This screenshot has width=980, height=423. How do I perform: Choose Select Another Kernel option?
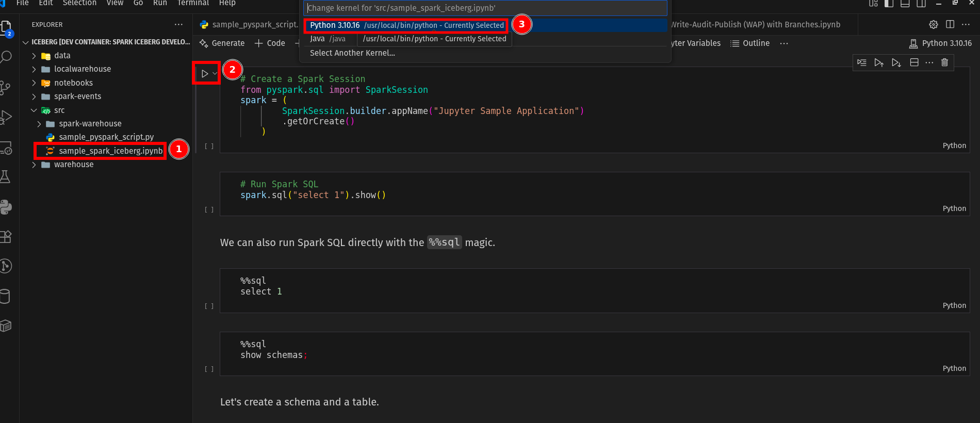[x=352, y=53]
